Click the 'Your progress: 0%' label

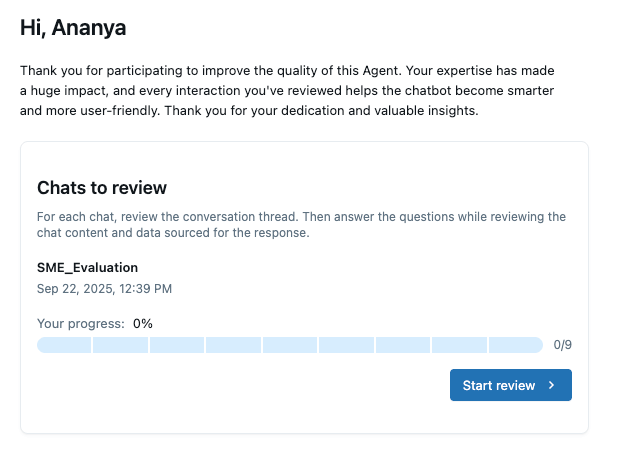tap(95, 323)
